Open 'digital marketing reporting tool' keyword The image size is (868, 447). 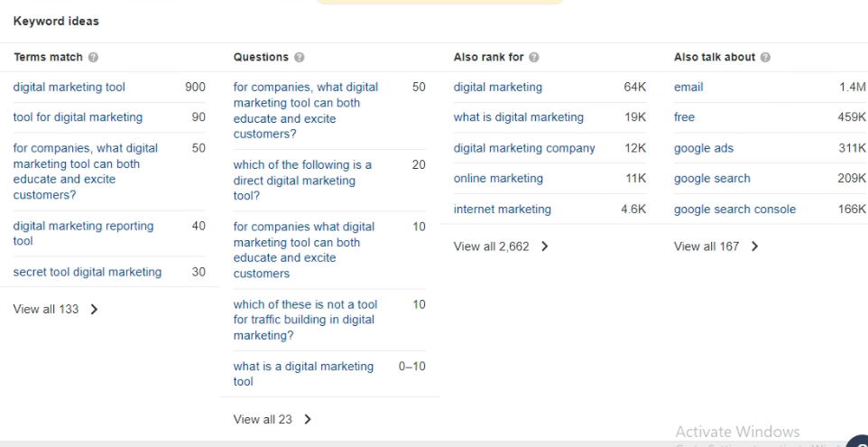pyautogui.click(x=84, y=233)
